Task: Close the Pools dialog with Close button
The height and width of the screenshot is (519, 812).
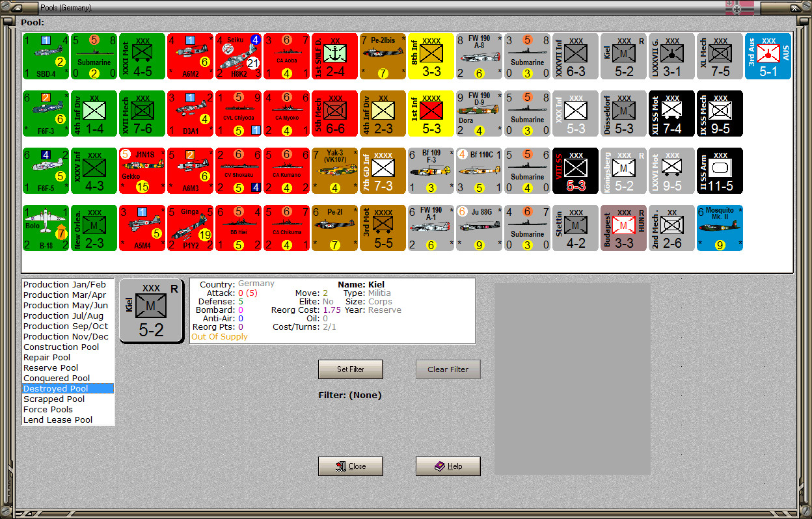Action: (x=351, y=466)
